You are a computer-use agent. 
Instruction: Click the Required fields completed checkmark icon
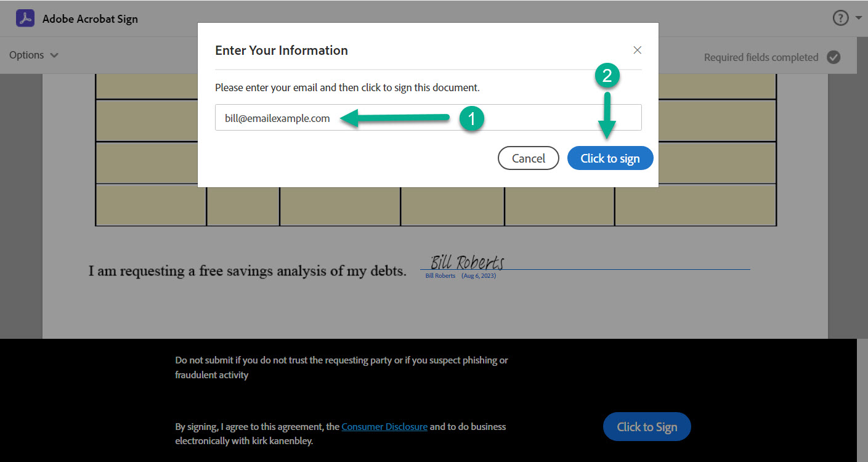(x=834, y=57)
